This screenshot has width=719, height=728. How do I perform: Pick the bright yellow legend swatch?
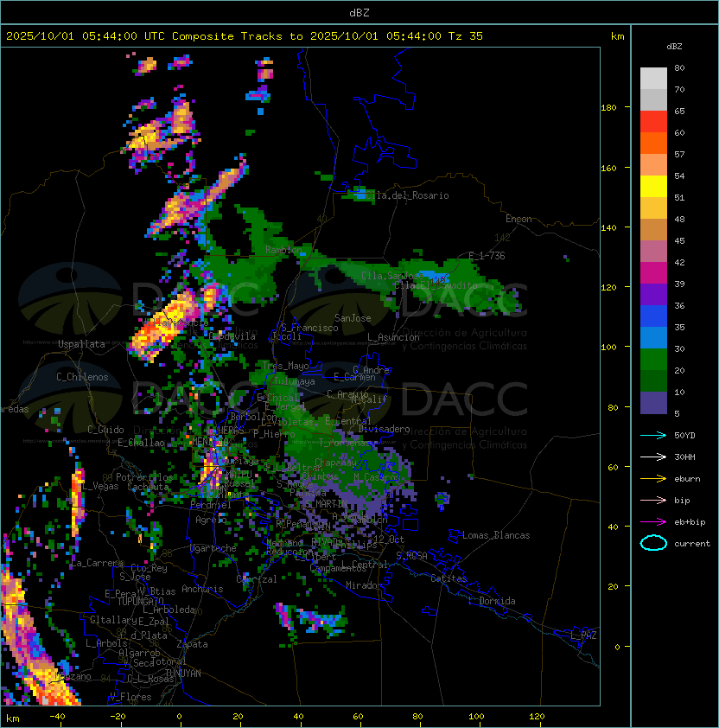[653, 186]
